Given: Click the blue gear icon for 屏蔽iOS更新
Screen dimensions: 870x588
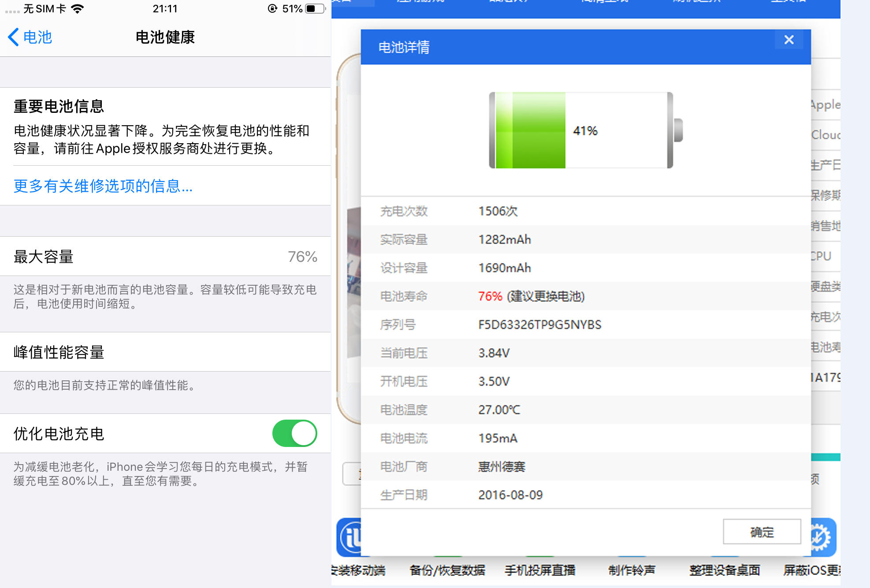Looking at the screenshot, I should [x=823, y=537].
